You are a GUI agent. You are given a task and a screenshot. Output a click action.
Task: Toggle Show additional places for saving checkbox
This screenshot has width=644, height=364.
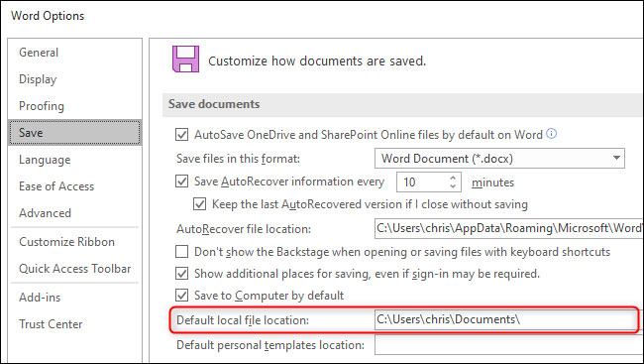[182, 274]
